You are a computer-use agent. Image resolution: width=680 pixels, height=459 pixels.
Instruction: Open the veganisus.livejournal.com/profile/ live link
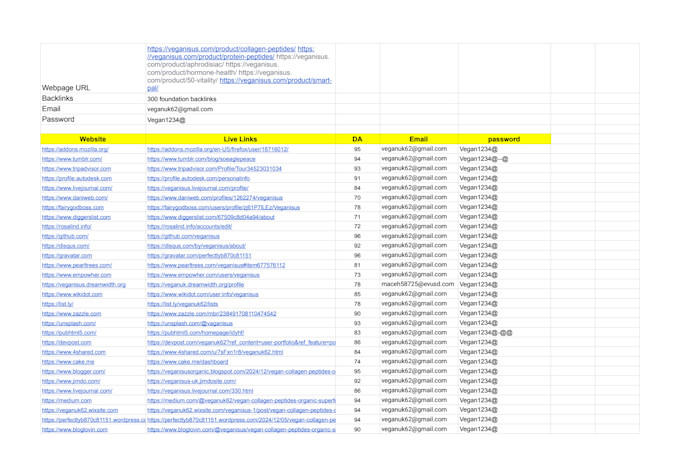pos(198,188)
